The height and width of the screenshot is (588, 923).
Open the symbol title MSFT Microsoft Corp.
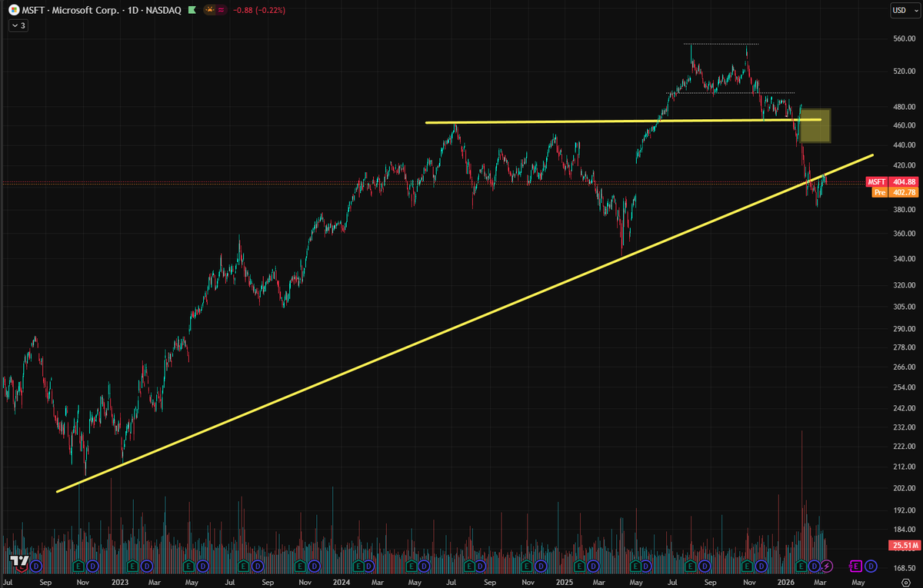click(102, 10)
